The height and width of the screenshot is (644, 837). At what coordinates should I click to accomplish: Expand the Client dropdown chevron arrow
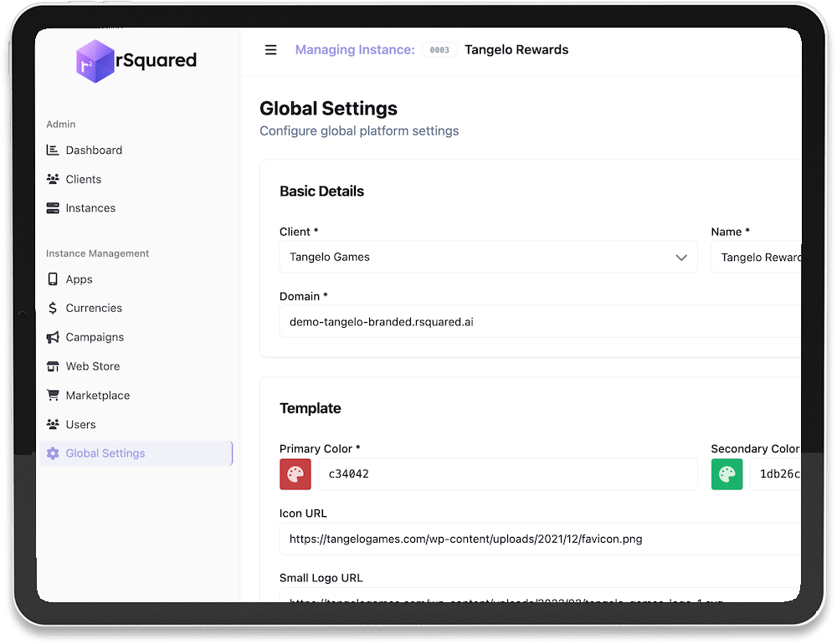pyautogui.click(x=681, y=258)
